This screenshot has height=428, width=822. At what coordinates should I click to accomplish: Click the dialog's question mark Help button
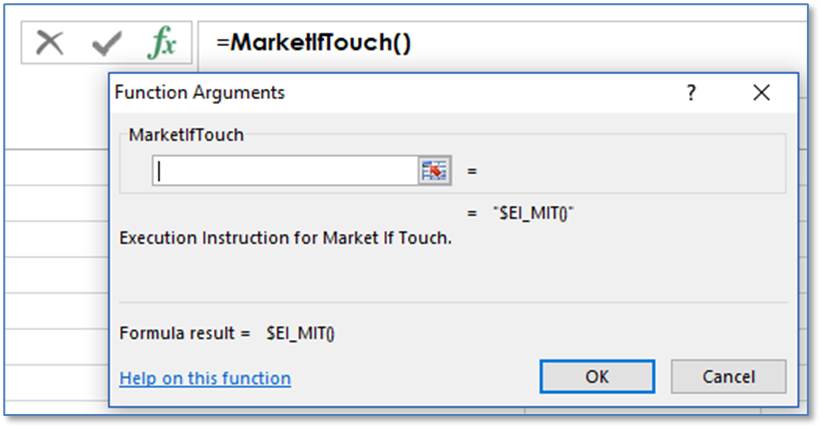tap(690, 93)
